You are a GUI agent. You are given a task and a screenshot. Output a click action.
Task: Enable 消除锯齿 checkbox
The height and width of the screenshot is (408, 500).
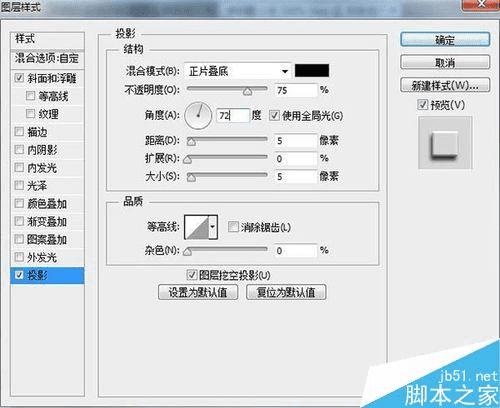click(233, 227)
